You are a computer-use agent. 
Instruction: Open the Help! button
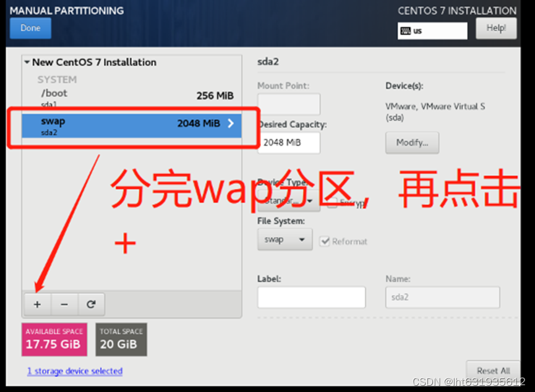click(x=496, y=28)
